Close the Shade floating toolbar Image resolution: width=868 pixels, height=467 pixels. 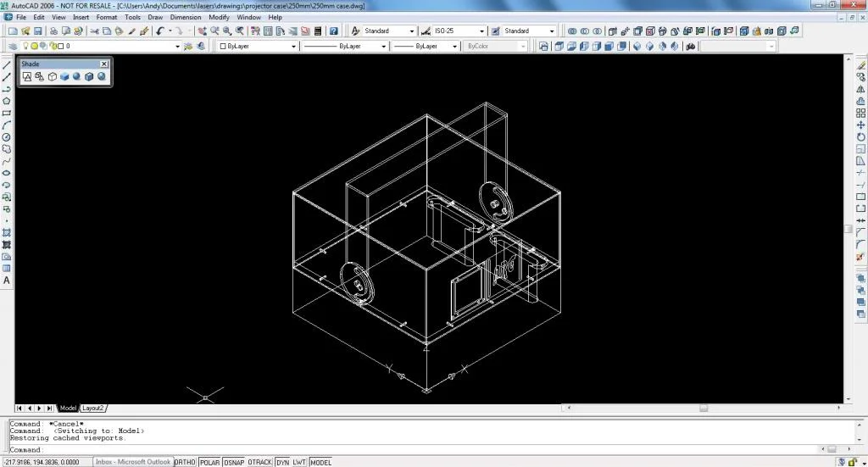(x=104, y=64)
